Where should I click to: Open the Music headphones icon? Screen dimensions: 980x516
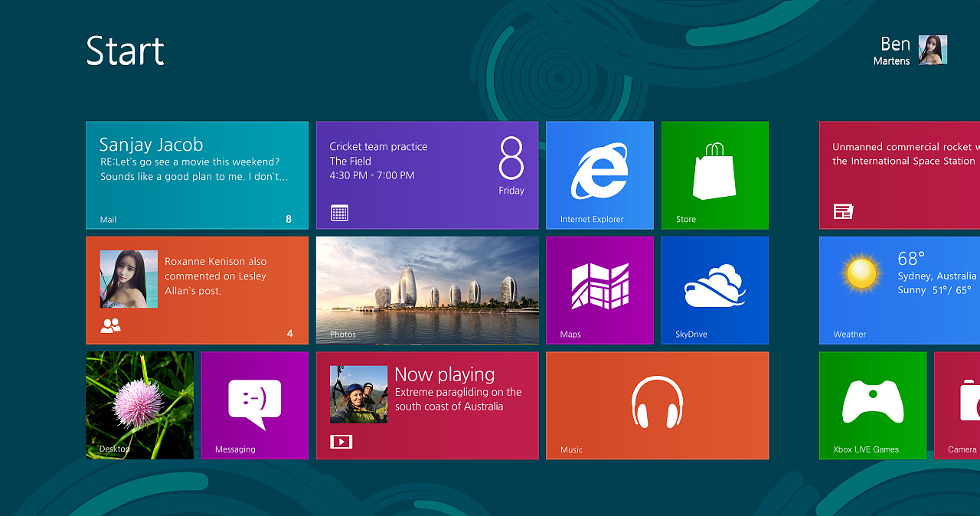click(657, 402)
